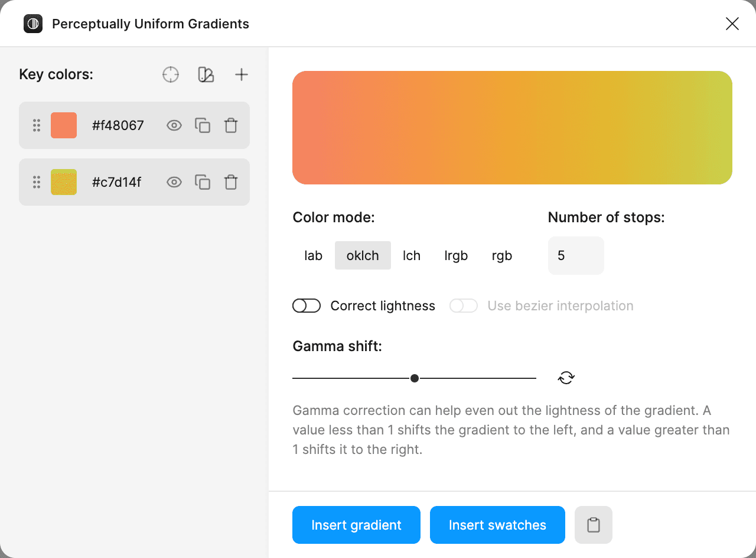Screen dimensions: 756x558
Task: Duplicate the #f48067 key color
Action: (x=203, y=125)
